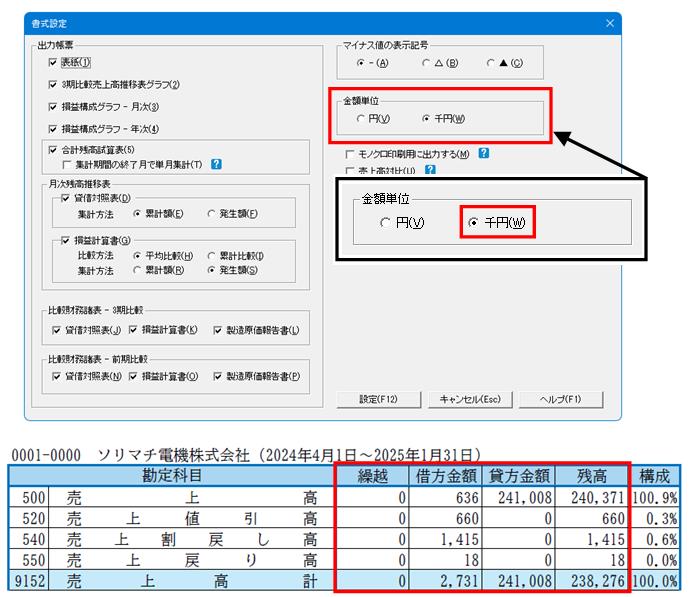Click the 設定(F12) button
The width and height of the screenshot is (691, 597).
point(379,400)
